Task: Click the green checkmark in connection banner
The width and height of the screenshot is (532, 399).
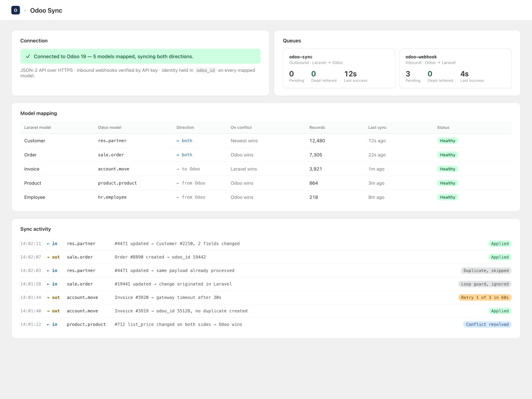Action: click(x=28, y=57)
